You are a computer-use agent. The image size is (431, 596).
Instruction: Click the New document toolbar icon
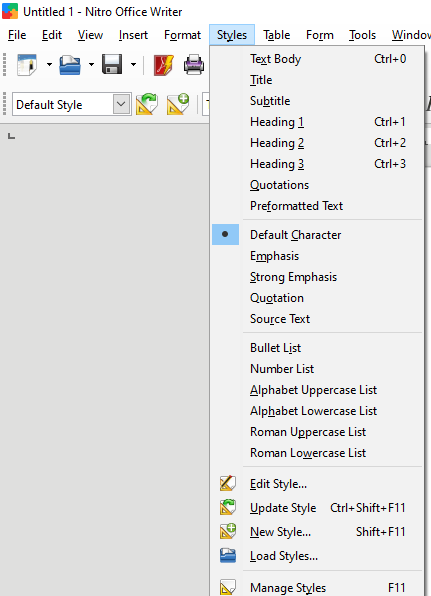click(x=27, y=65)
